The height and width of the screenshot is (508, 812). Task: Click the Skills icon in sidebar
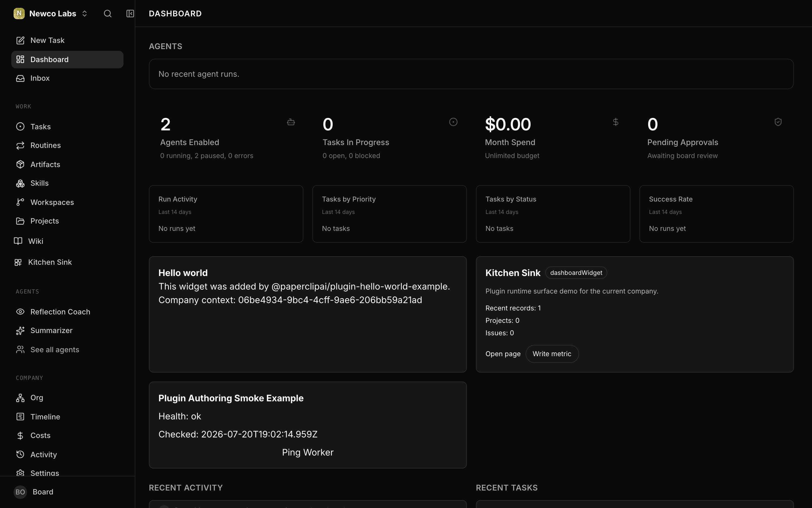[x=20, y=183]
